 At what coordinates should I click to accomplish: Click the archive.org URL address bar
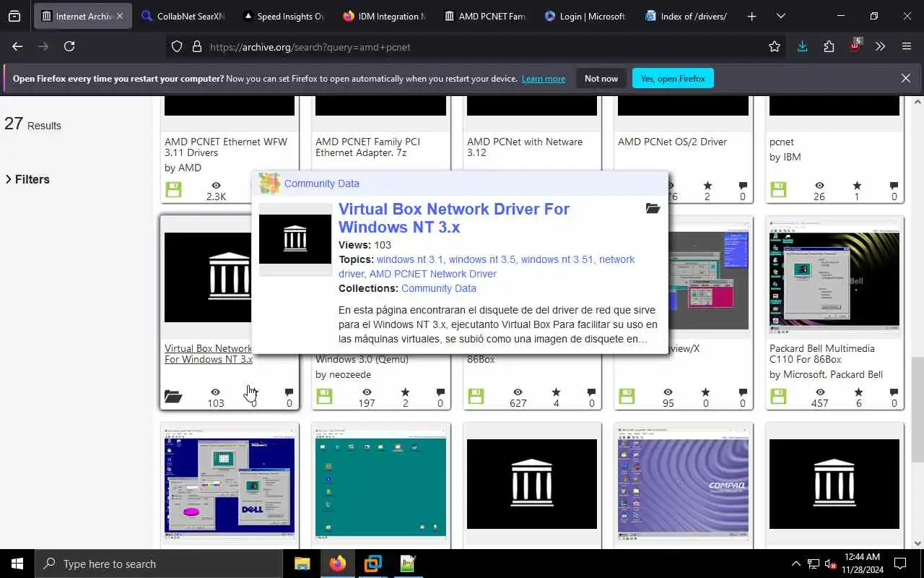476,47
